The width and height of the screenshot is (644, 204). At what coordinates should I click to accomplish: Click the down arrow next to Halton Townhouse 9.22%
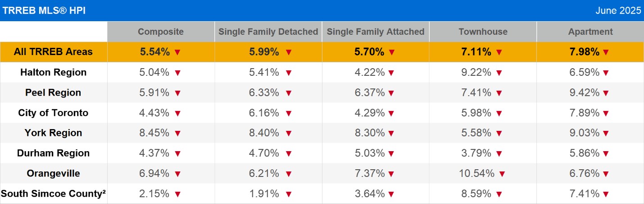tap(499, 73)
